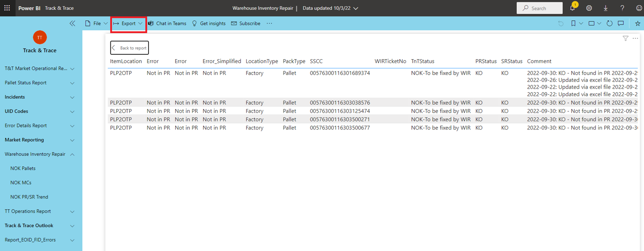Open the bookmarks icon
Viewport: 644px width, 251px height.
click(573, 24)
